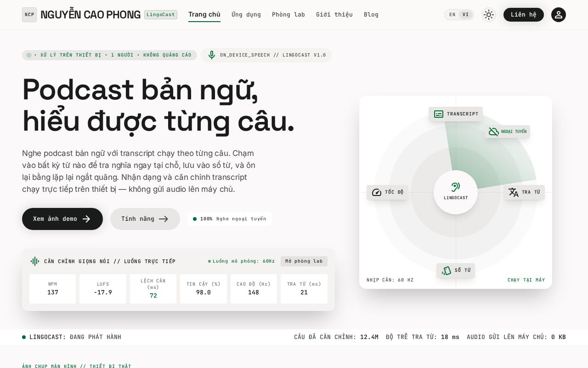Select the Tin cậy (%) 98.0 card
This screenshot has height=368, width=588.
tap(204, 289)
